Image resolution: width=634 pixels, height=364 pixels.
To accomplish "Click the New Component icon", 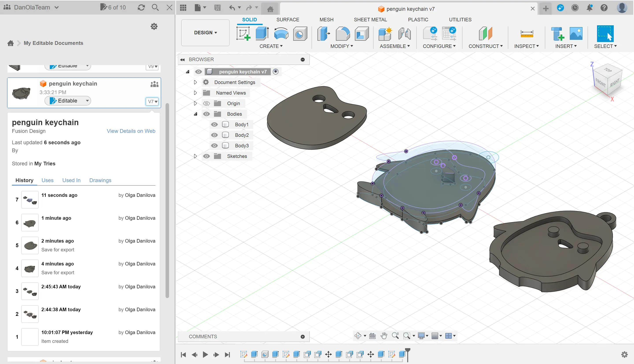I will (385, 33).
